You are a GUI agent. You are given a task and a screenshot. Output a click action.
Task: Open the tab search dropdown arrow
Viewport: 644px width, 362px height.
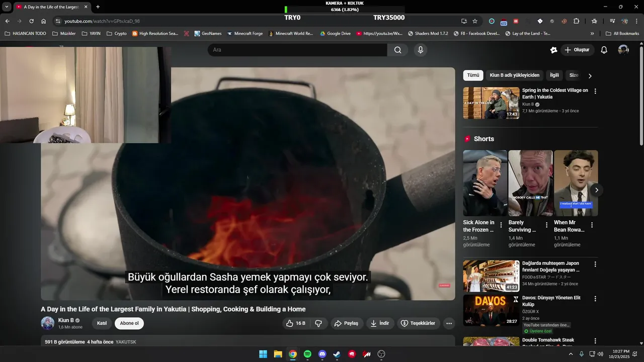coord(7,7)
